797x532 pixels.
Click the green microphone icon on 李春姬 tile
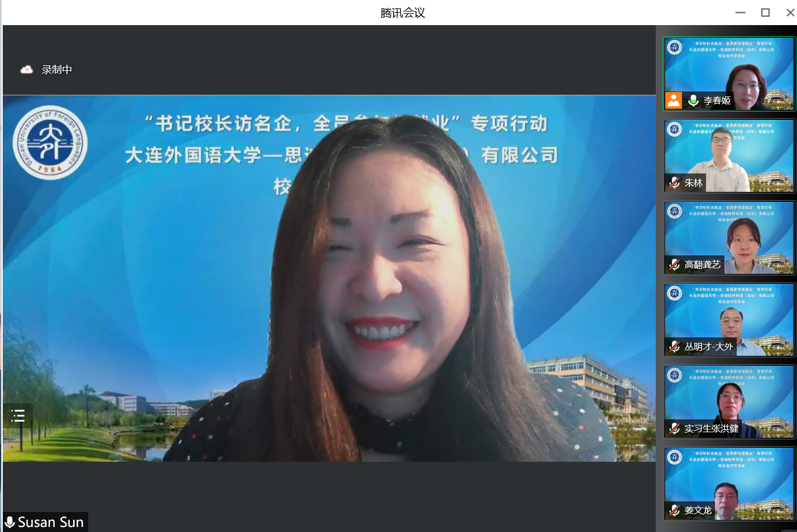tap(693, 100)
